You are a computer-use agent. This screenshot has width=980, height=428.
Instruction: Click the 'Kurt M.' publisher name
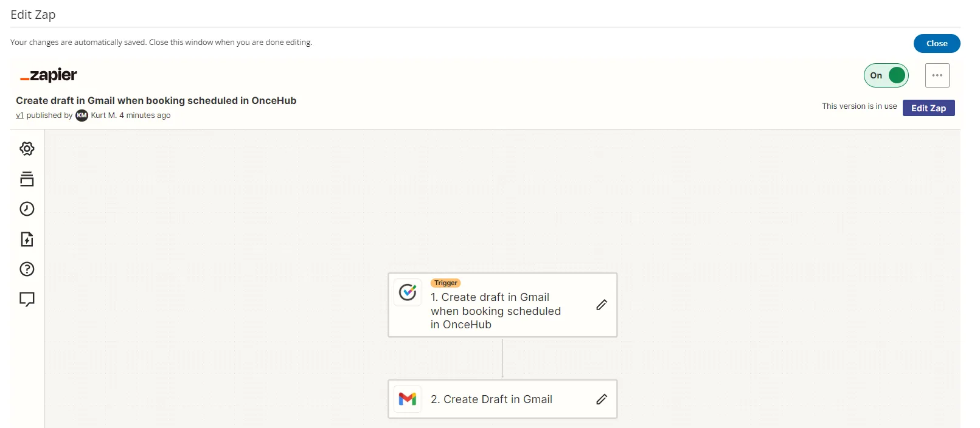pos(103,116)
